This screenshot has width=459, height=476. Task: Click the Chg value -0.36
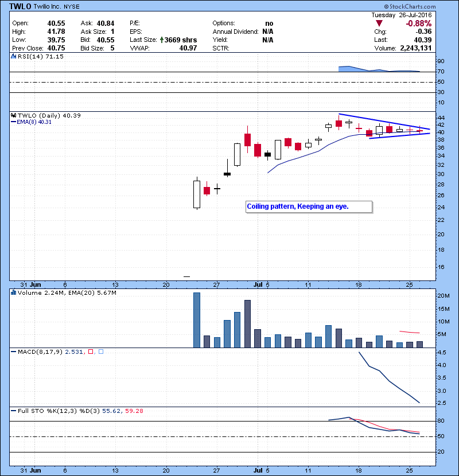[x=423, y=32]
